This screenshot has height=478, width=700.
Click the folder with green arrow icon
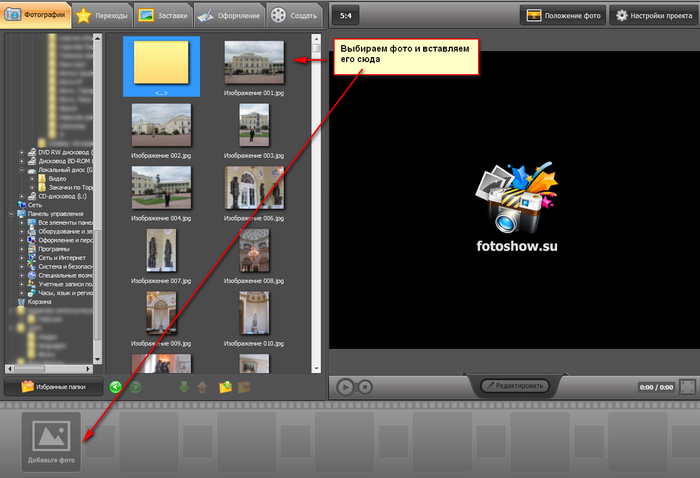225,387
